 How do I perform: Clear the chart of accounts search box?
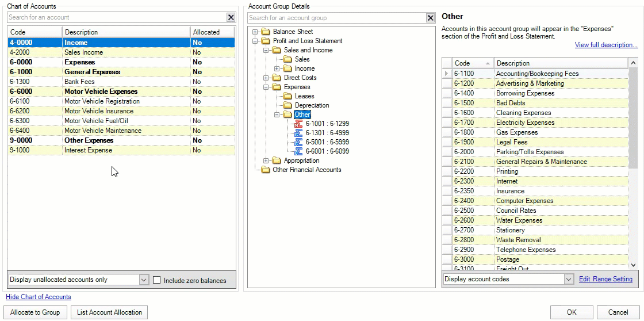point(231,18)
